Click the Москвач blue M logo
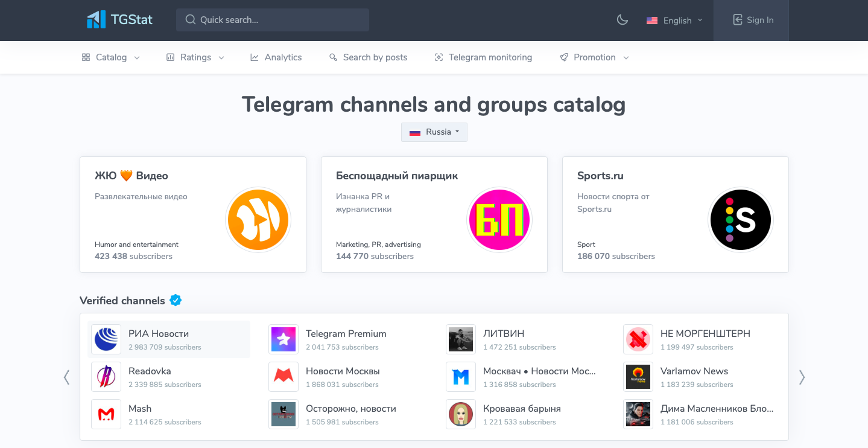Image resolution: width=868 pixels, height=448 pixels. [461, 377]
